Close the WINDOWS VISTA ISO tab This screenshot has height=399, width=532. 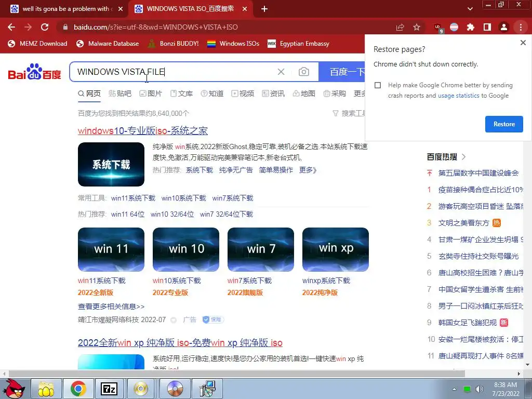244,9
